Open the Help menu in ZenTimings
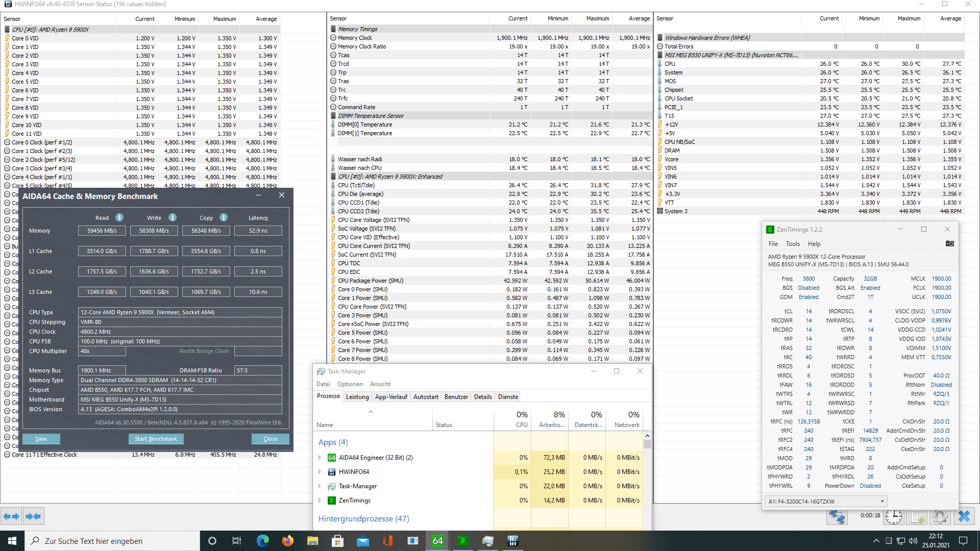 coord(814,244)
